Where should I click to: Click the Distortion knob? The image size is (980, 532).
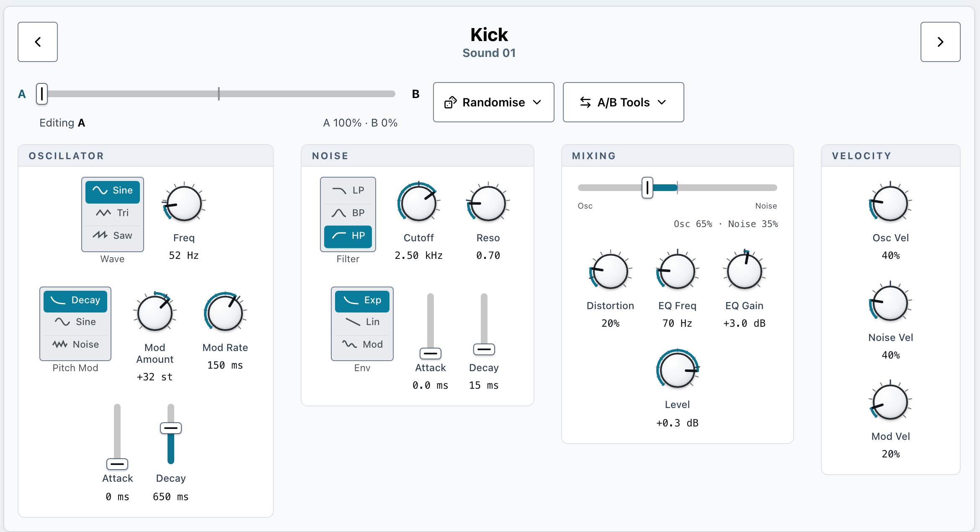point(611,272)
